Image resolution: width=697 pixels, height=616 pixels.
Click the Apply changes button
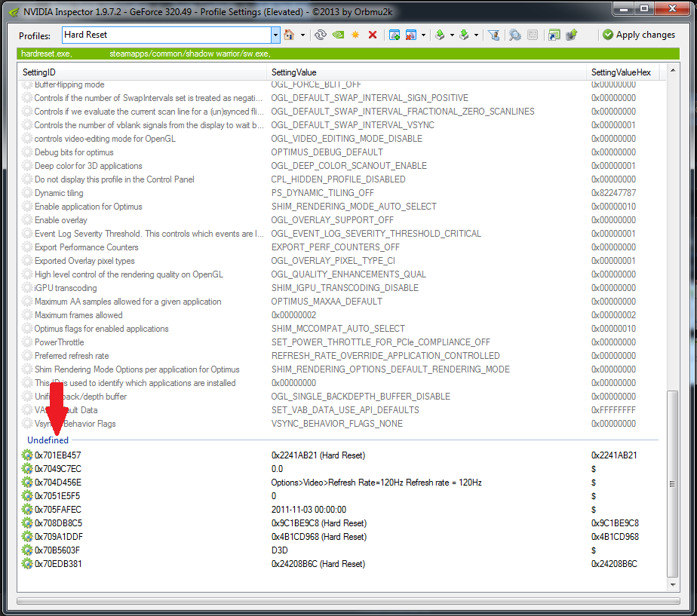click(x=639, y=35)
